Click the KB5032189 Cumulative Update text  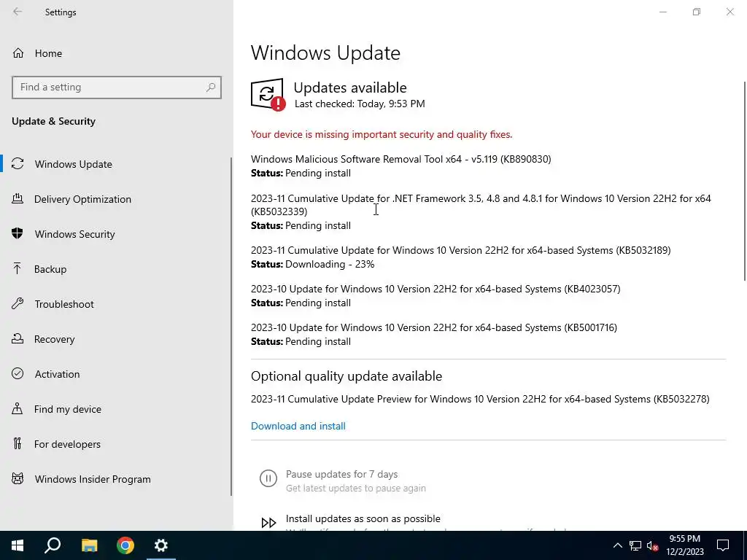point(461,251)
